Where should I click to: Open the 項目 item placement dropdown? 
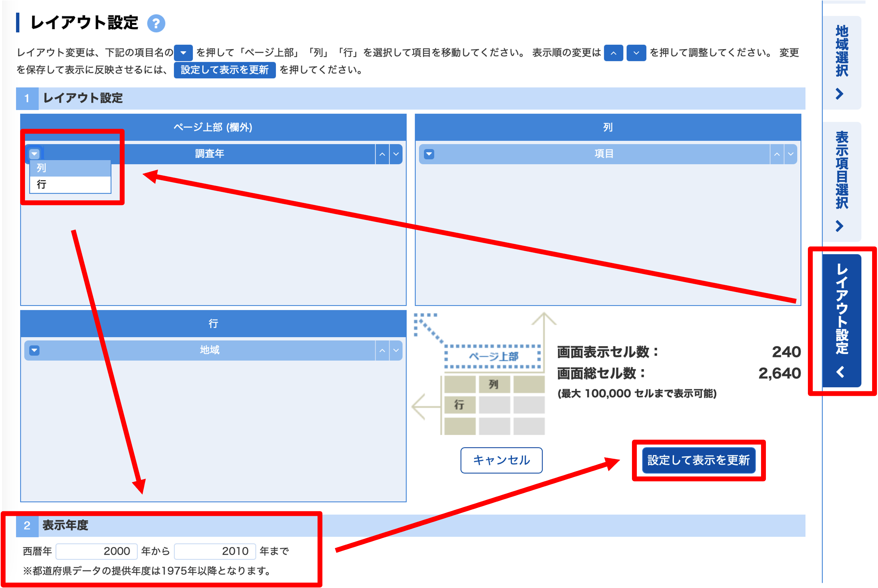pos(429,154)
